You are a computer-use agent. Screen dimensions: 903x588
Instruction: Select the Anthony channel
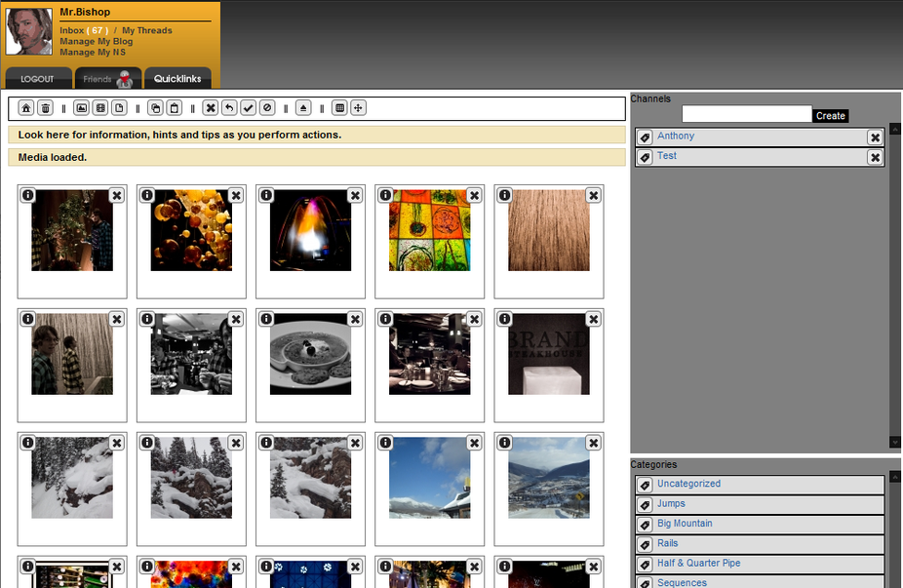click(x=676, y=136)
